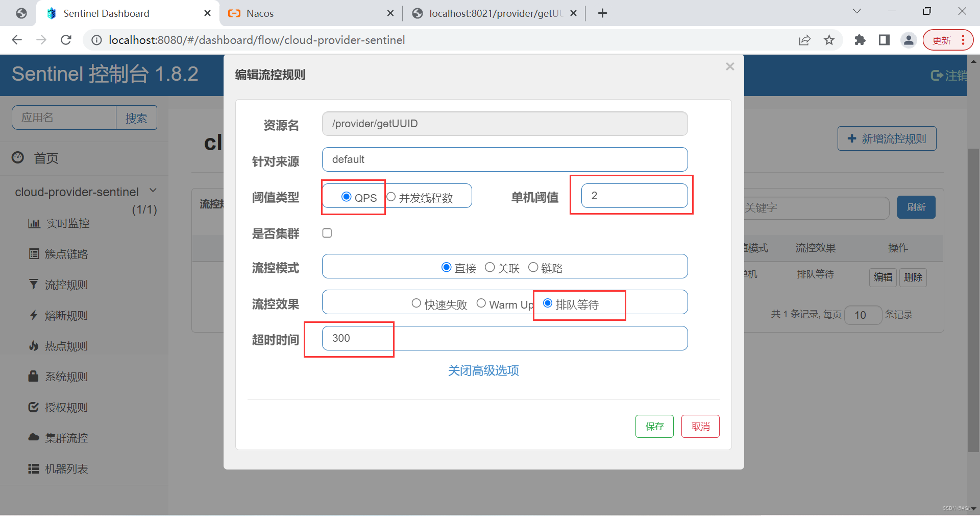Select the QPS threshold type
The image size is (980, 516).
point(347,197)
